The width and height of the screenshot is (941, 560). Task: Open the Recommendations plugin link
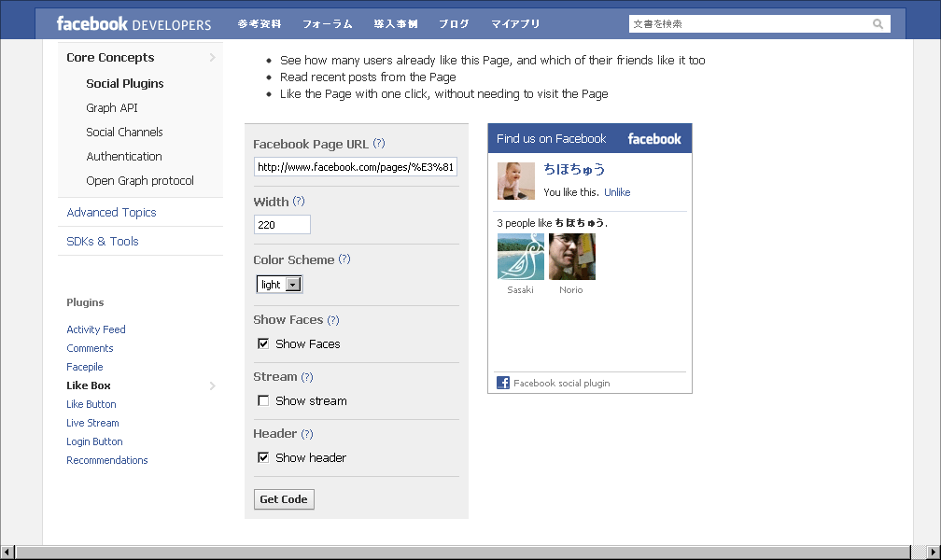pos(107,460)
